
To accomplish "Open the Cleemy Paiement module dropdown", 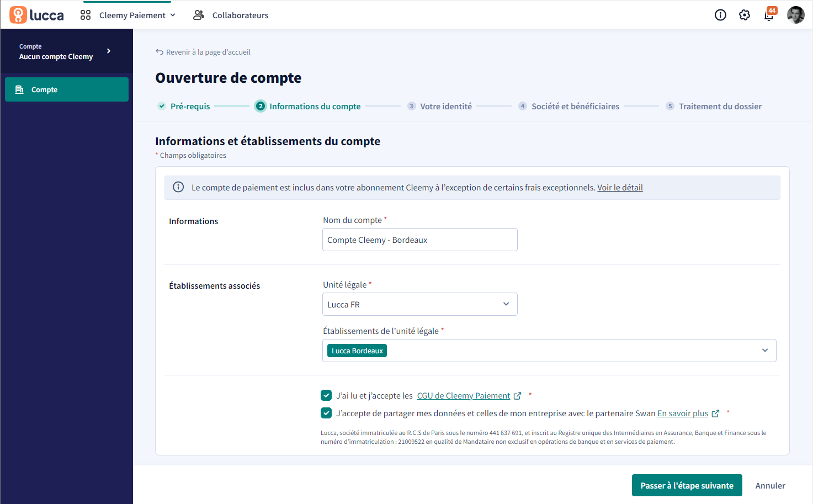I will click(x=137, y=15).
